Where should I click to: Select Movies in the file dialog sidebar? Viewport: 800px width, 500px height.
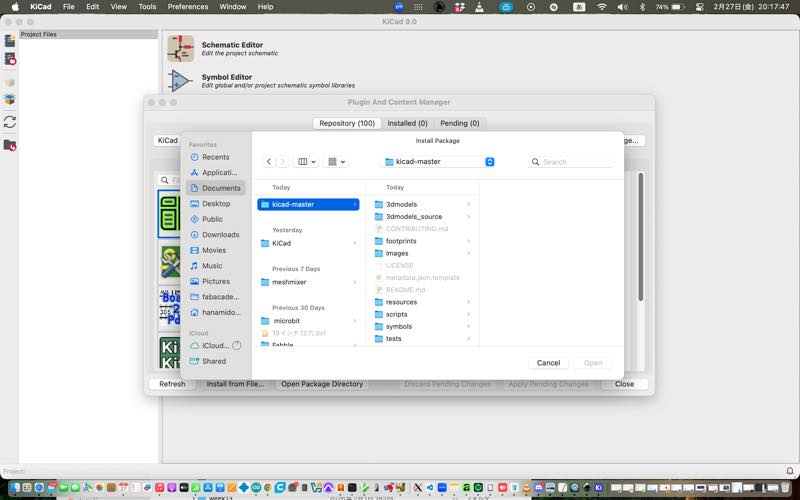click(215, 250)
